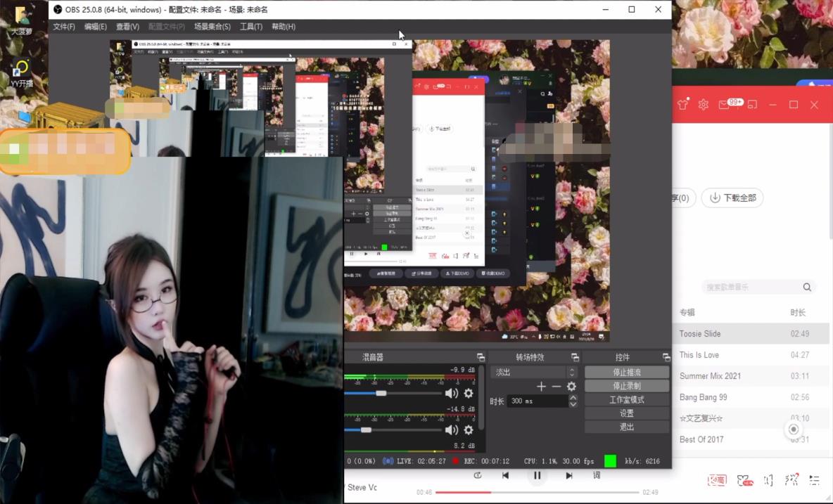
Task: Click the 停止录制 button
Action: (x=626, y=386)
